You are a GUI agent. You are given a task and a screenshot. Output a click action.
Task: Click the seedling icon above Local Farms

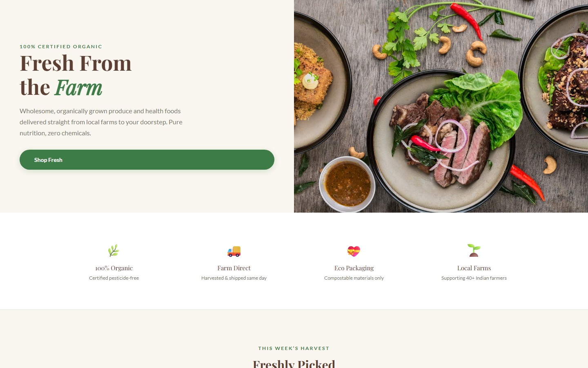[474, 250]
